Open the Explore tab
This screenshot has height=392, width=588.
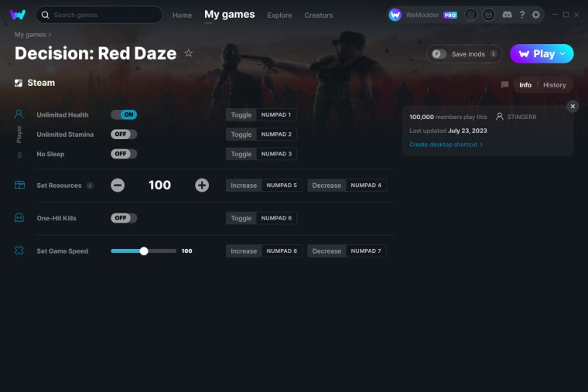tap(279, 15)
